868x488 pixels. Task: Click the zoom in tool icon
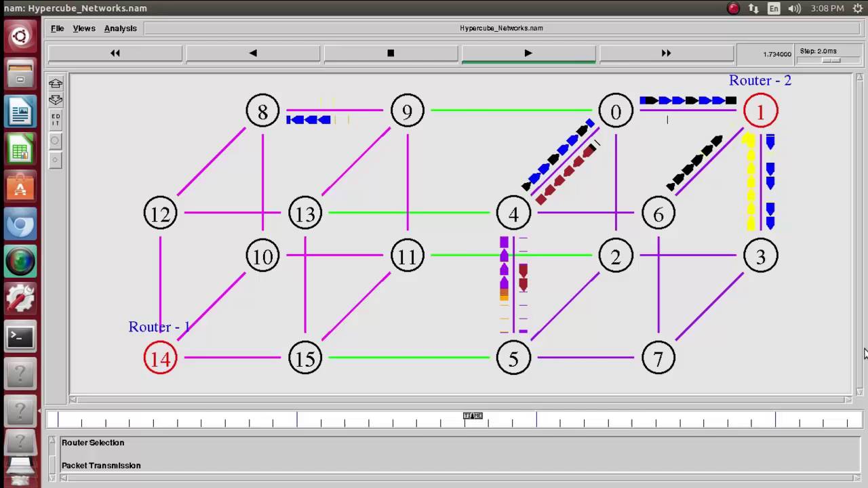56,83
